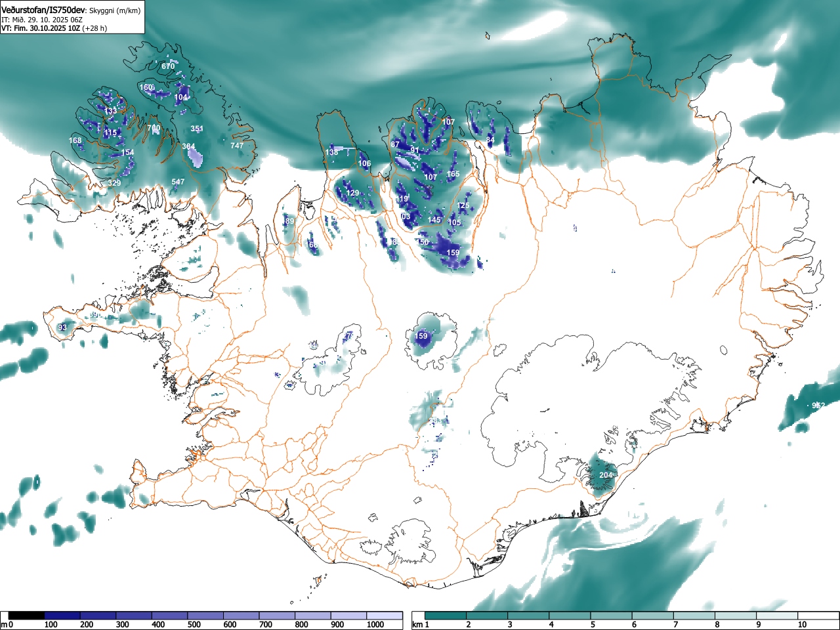Click the visibility value 547 on the map
This screenshot has height=630, width=840.
point(178,182)
